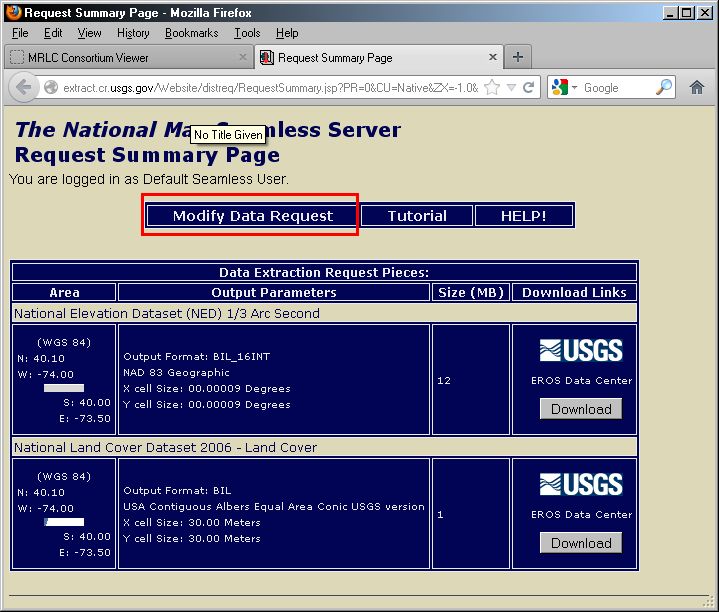The height and width of the screenshot is (612, 719).
Task: Open the Bookmarks menu
Action: pyautogui.click(x=191, y=33)
